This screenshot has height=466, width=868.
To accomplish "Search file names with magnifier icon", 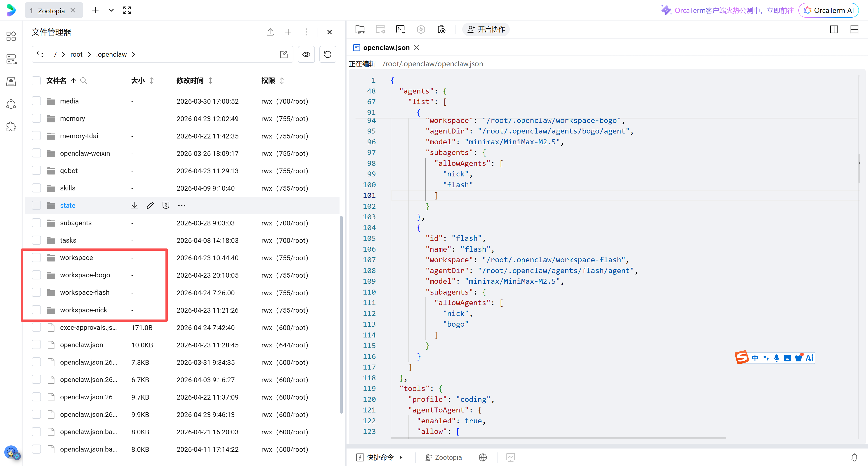I will click(84, 80).
